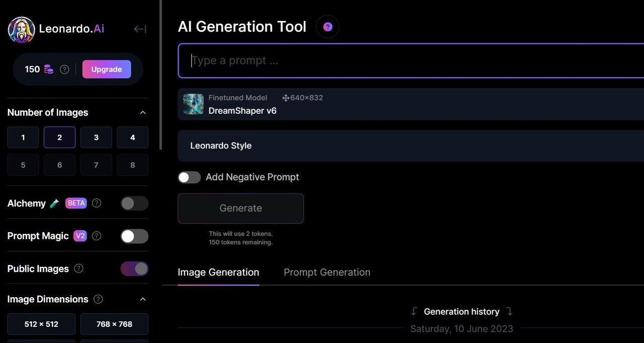Collapse the sidebar with the arrow icon
This screenshot has width=644, height=343.
tap(140, 29)
